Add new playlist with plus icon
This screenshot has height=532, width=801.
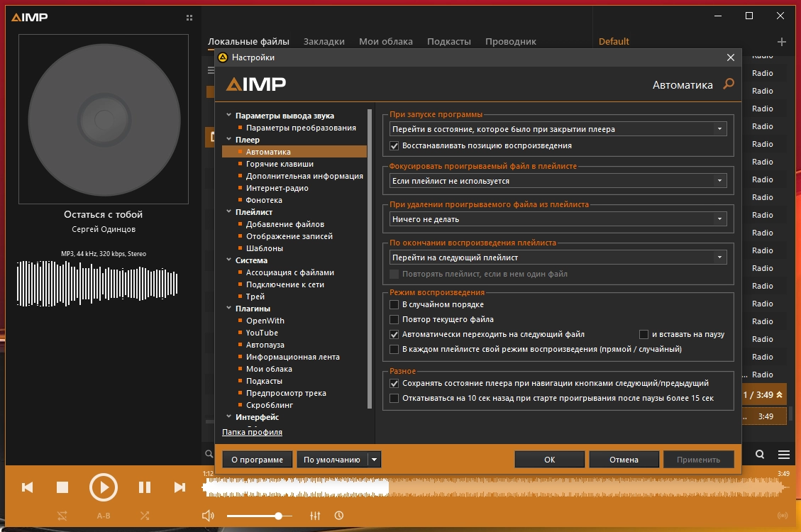[782, 42]
